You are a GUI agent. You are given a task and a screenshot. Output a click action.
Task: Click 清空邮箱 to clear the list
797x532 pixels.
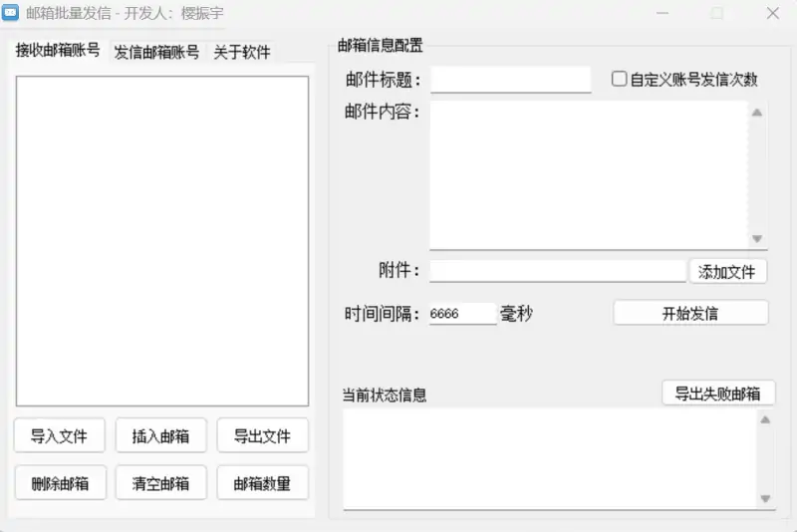click(160, 483)
